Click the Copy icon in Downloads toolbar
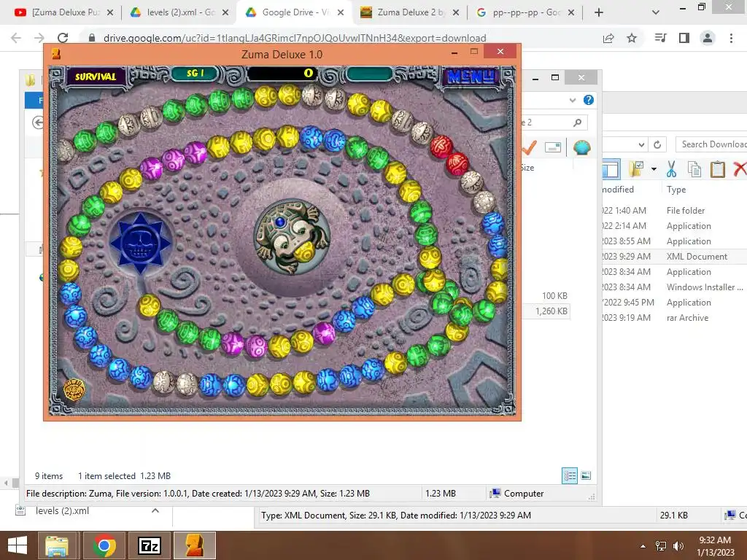 click(694, 168)
